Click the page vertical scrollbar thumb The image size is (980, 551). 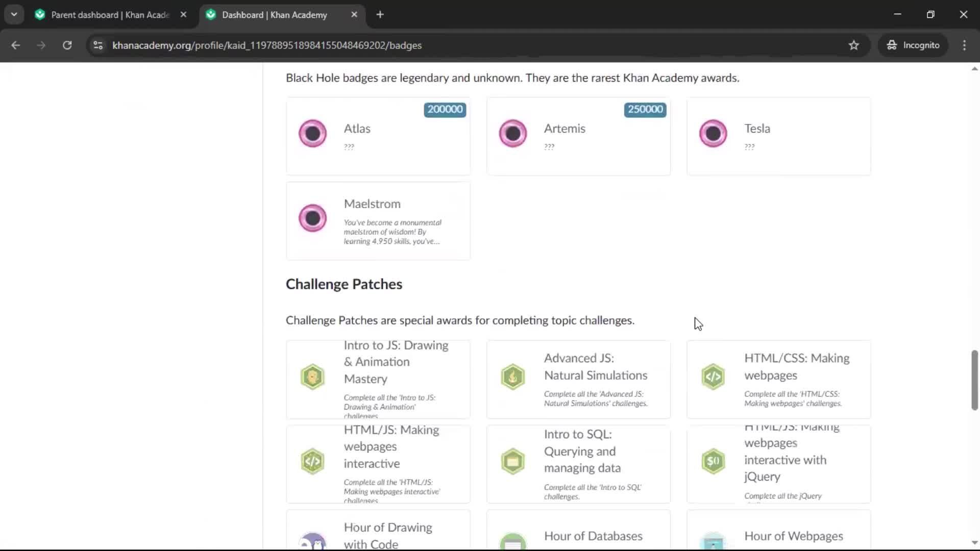coord(974,380)
